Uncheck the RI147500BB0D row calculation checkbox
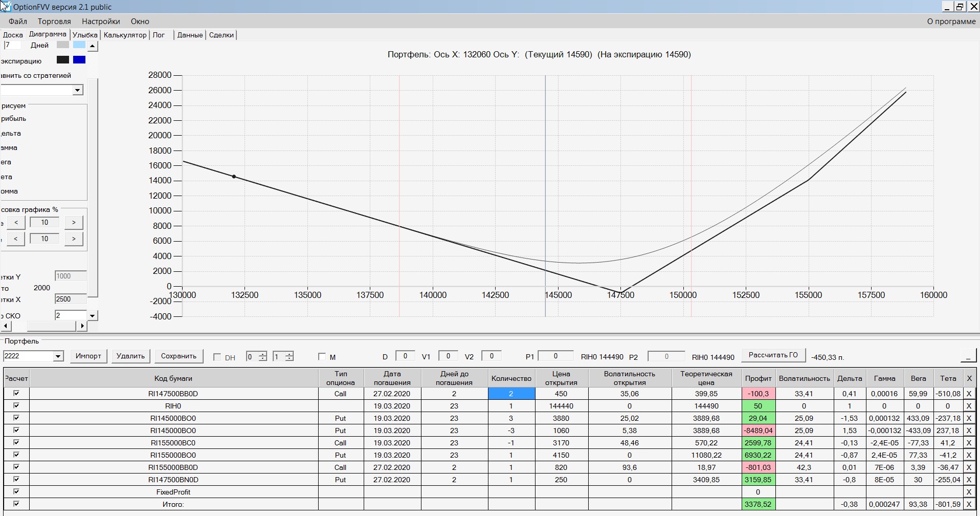 tap(16, 393)
